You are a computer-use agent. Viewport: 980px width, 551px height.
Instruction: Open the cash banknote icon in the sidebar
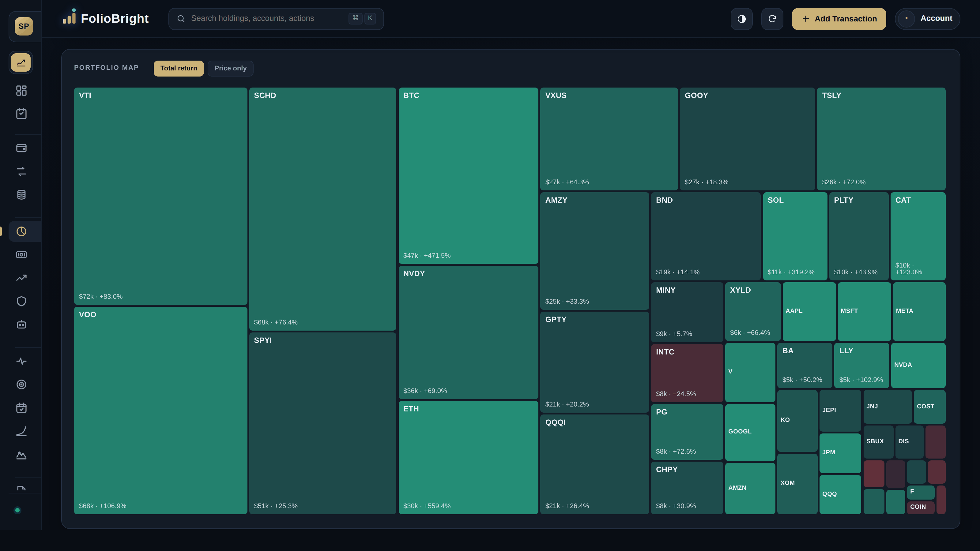[21, 255]
